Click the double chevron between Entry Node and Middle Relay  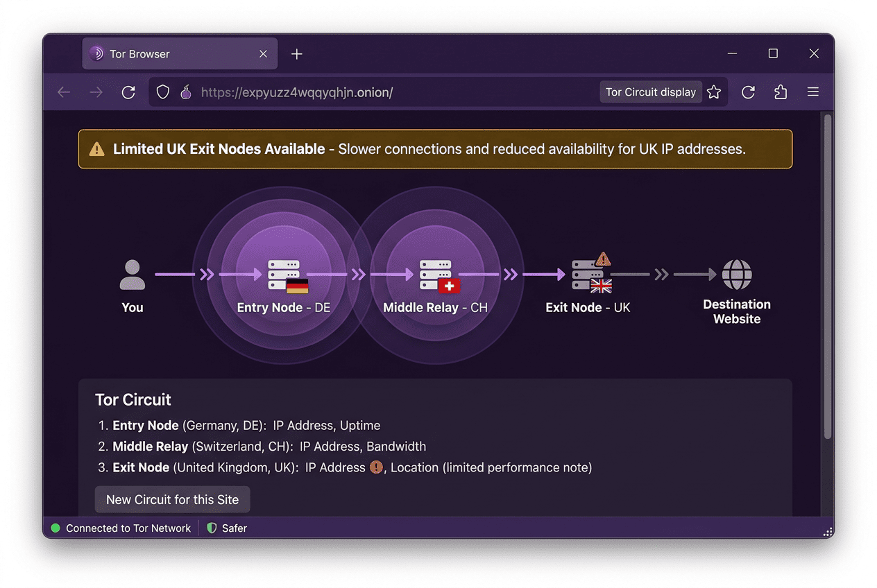tap(358, 275)
